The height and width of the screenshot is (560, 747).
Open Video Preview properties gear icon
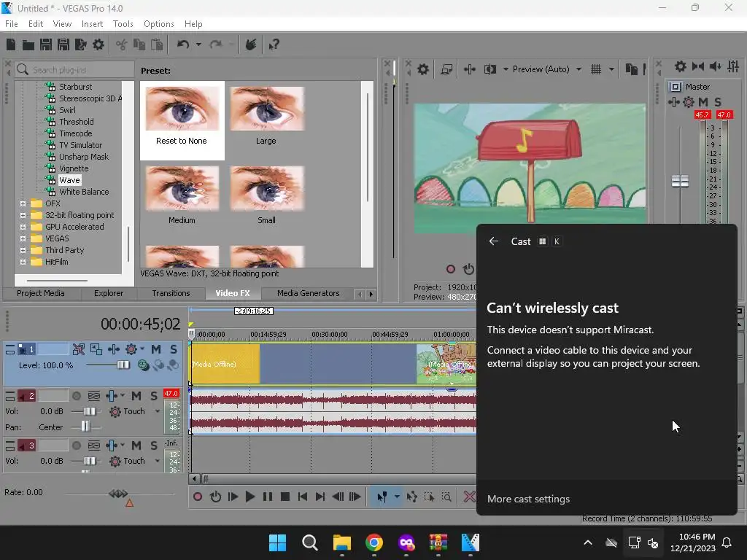[x=423, y=69]
